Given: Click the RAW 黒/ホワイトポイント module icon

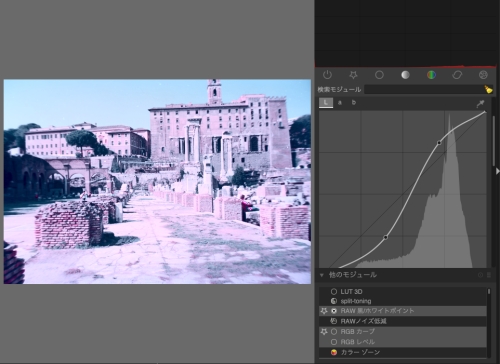Looking at the screenshot, I should tap(334, 311).
